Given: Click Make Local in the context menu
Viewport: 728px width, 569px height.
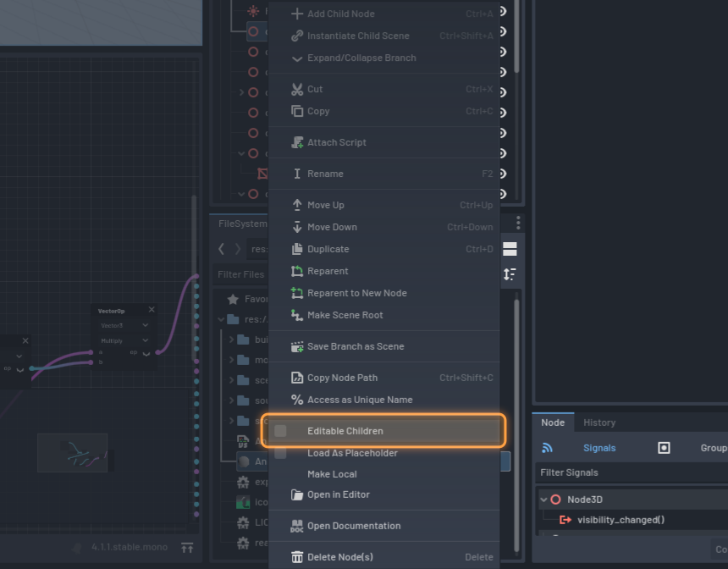Looking at the screenshot, I should 332,474.
